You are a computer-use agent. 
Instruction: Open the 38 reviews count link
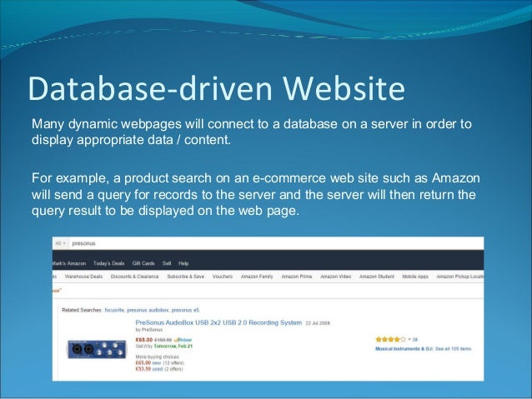click(415, 339)
